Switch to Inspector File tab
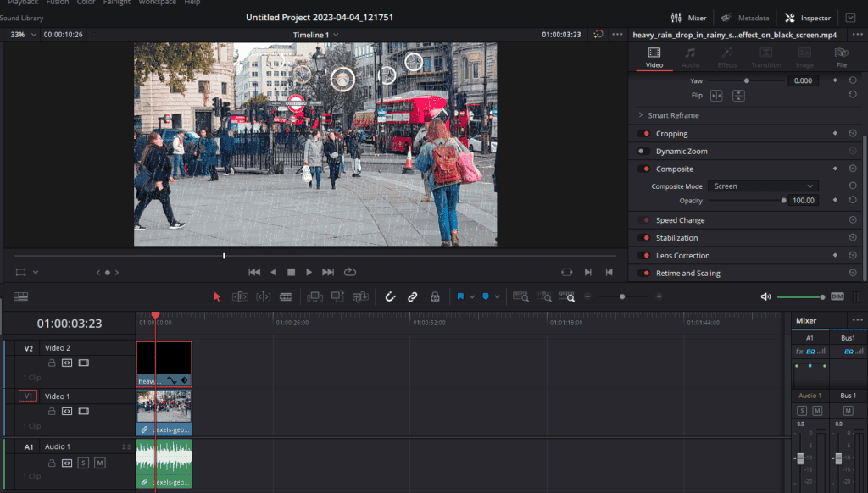 click(x=842, y=58)
